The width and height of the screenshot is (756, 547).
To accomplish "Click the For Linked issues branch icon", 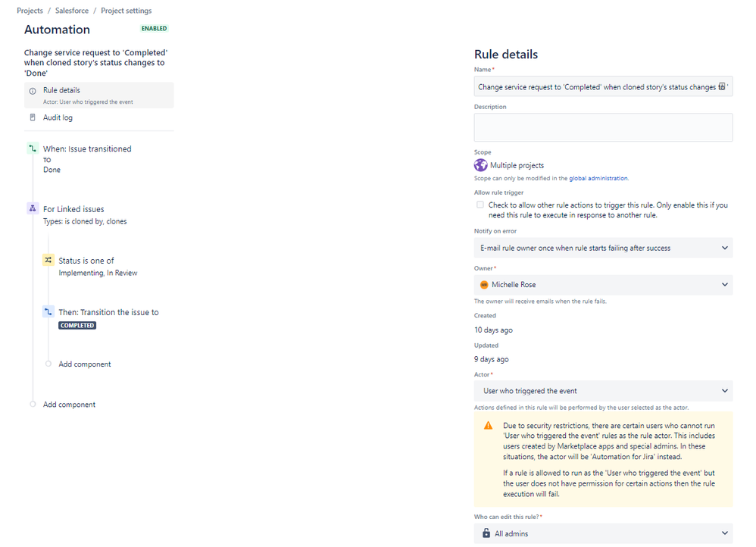I will click(x=33, y=208).
